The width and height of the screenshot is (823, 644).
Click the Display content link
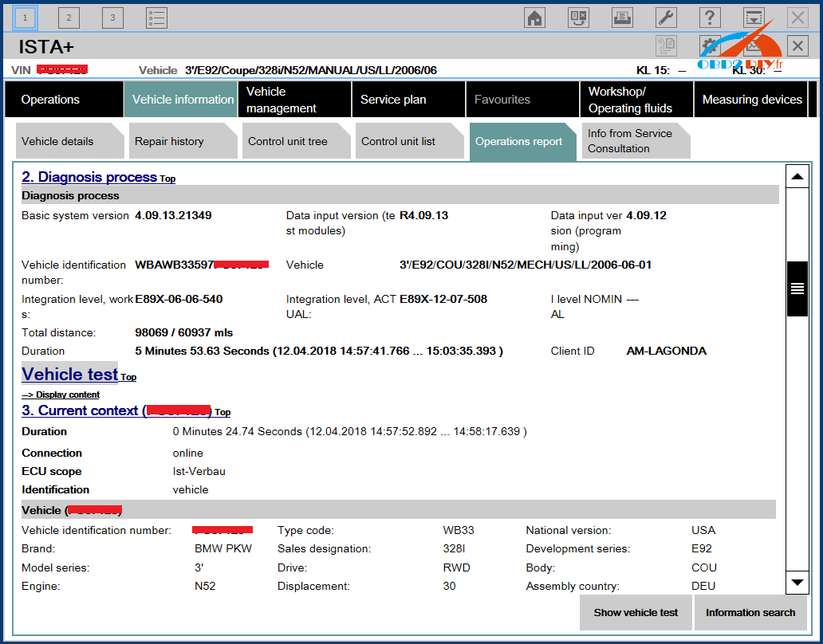(61, 395)
